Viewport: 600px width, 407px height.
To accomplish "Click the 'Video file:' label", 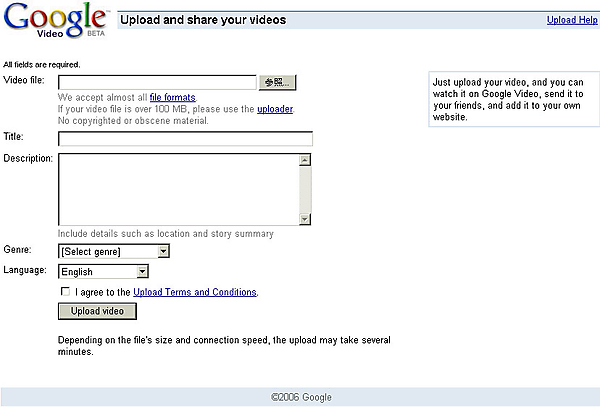I will [x=24, y=80].
